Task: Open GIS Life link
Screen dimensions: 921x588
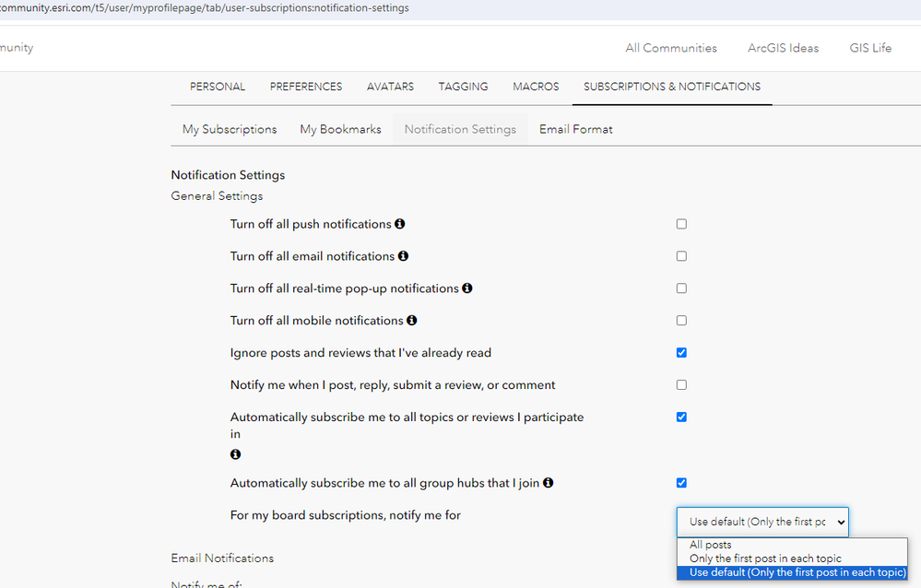Action: tap(870, 48)
